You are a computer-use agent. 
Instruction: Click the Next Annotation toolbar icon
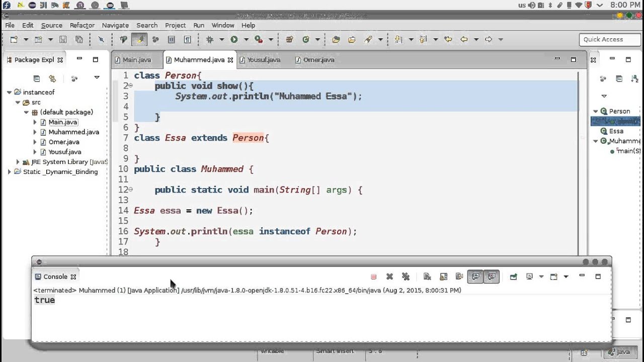[399, 39]
